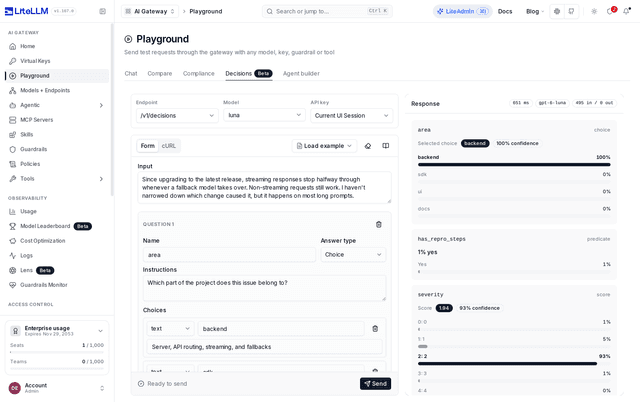
Task: Delete the backend choice with its trash icon
Action: [x=375, y=329]
